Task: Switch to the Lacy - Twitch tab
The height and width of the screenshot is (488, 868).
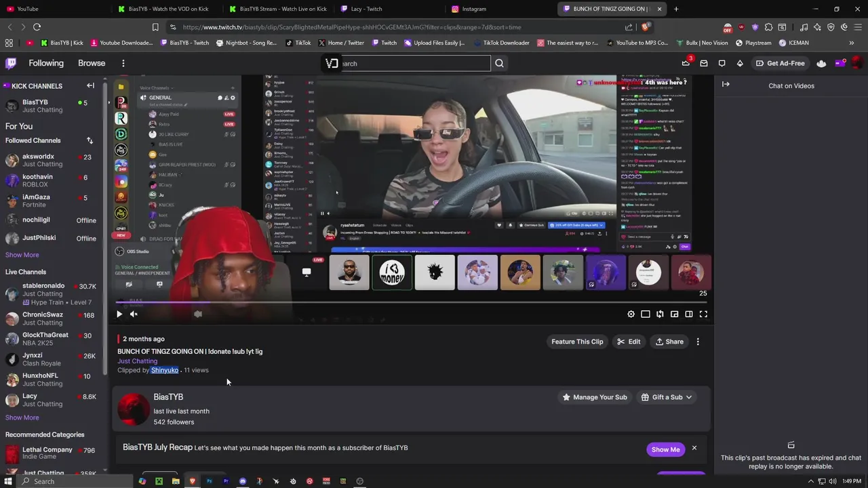Action: (390, 9)
